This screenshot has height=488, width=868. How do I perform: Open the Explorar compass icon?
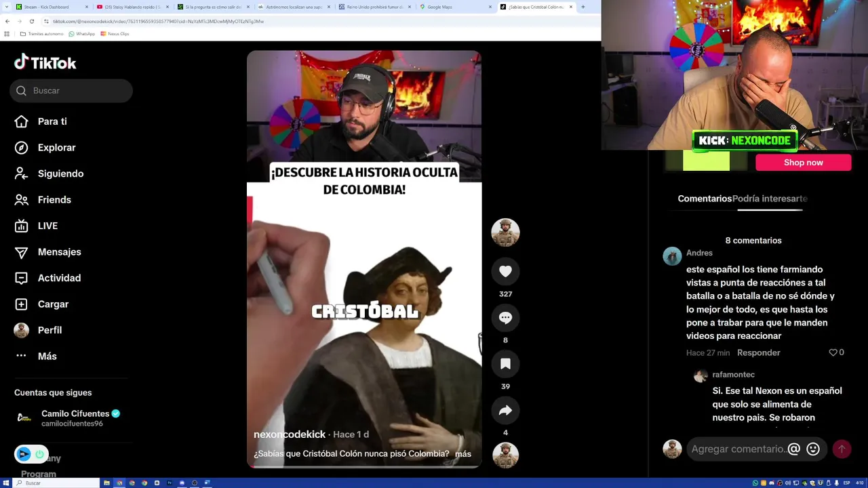[21, 148]
